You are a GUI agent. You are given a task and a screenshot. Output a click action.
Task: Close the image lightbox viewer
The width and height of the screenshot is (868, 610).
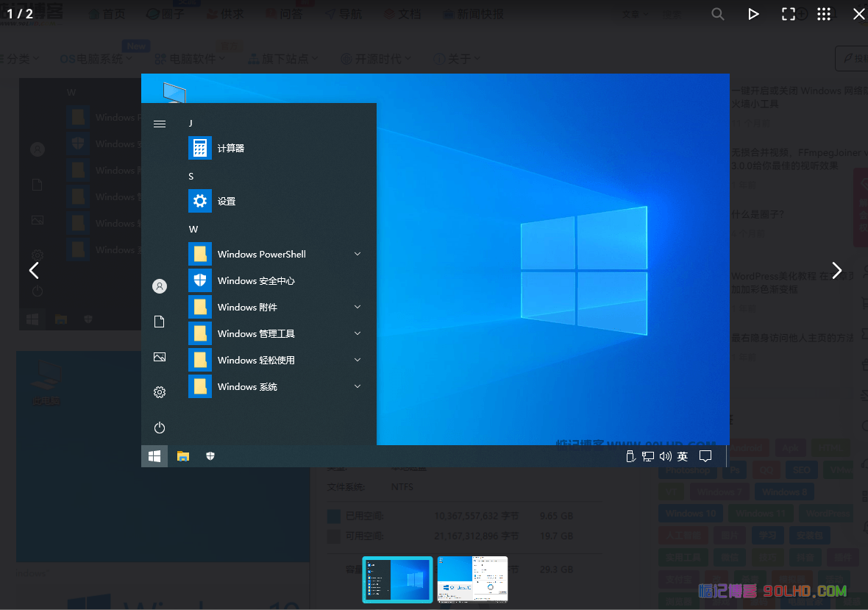[858, 15]
